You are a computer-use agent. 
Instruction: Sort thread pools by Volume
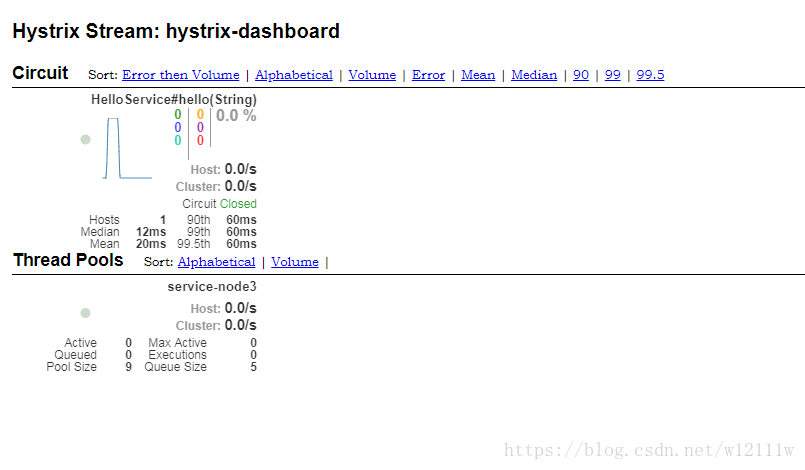295,262
